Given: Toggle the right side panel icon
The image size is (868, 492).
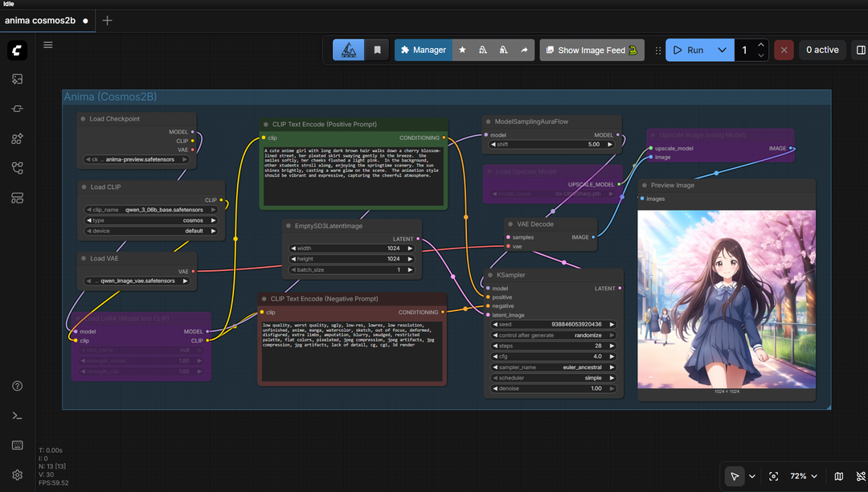Looking at the screenshot, I should (x=861, y=50).
